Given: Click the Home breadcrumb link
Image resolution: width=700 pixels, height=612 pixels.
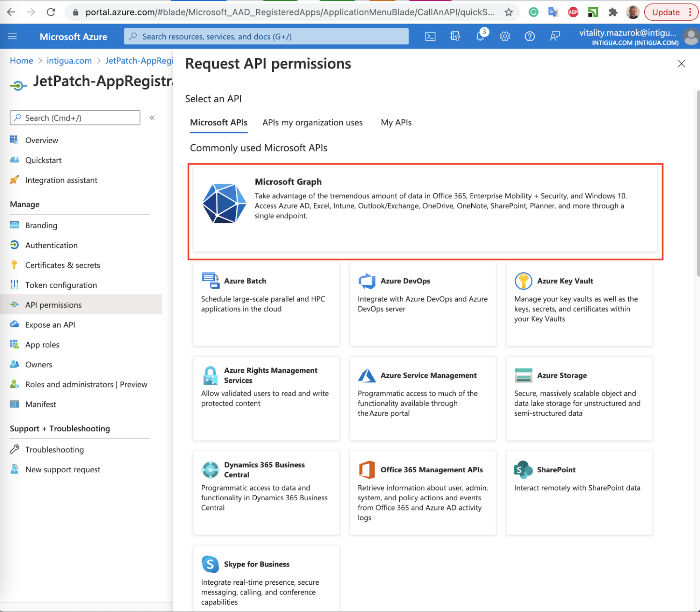Looking at the screenshot, I should click(21, 61).
